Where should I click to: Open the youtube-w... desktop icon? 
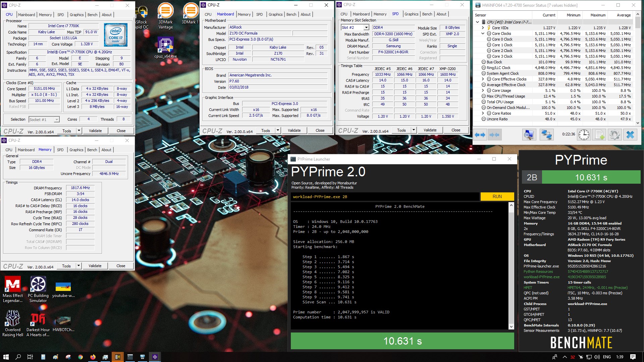63,289
